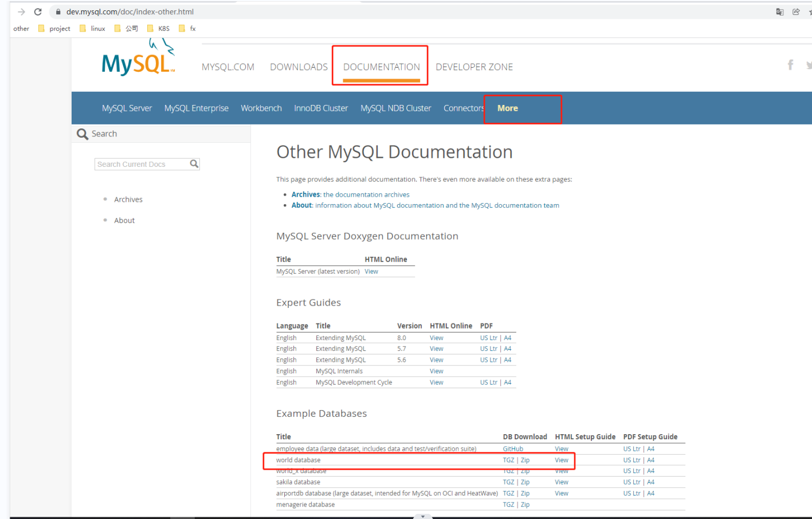
Task: Download Extending MySQL 5.6 US Ltr PDF
Action: [x=489, y=360]
